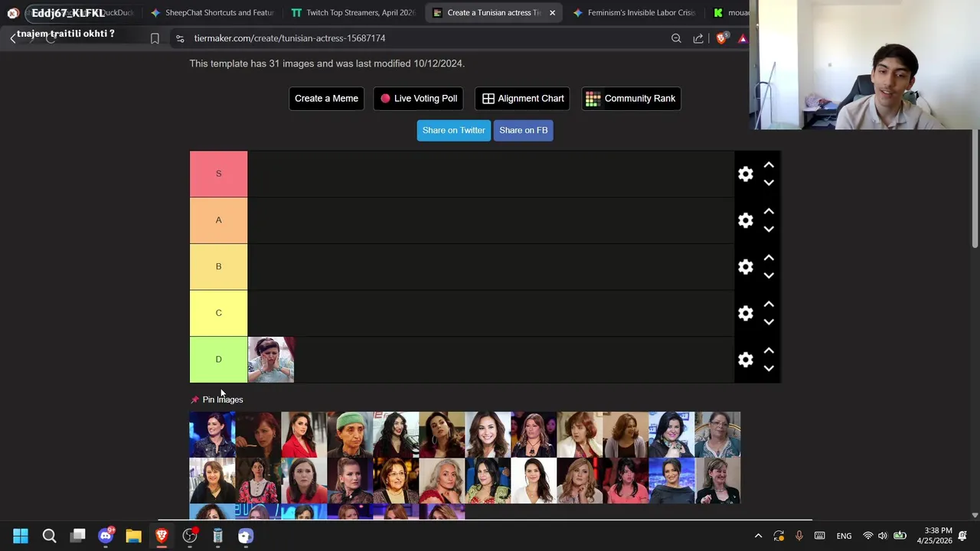Click the tiermaker.com address bar
This screenshot has width=980, height=551.
point(429,38)
